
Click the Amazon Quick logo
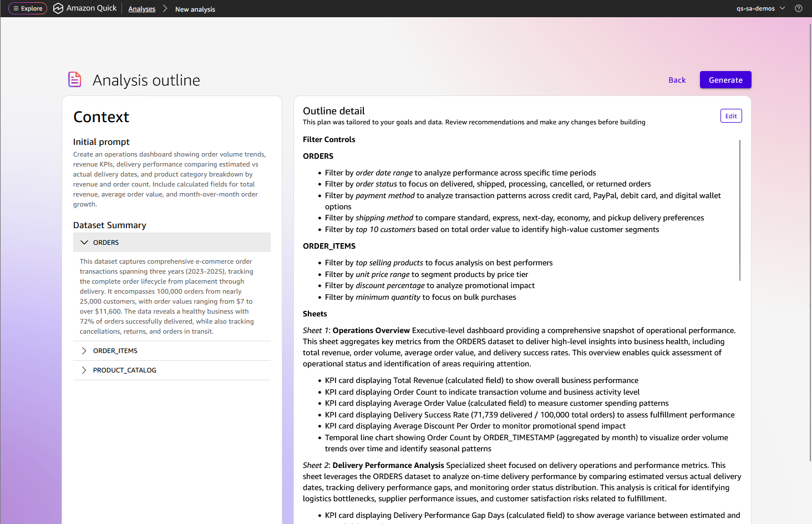[58, 8]
